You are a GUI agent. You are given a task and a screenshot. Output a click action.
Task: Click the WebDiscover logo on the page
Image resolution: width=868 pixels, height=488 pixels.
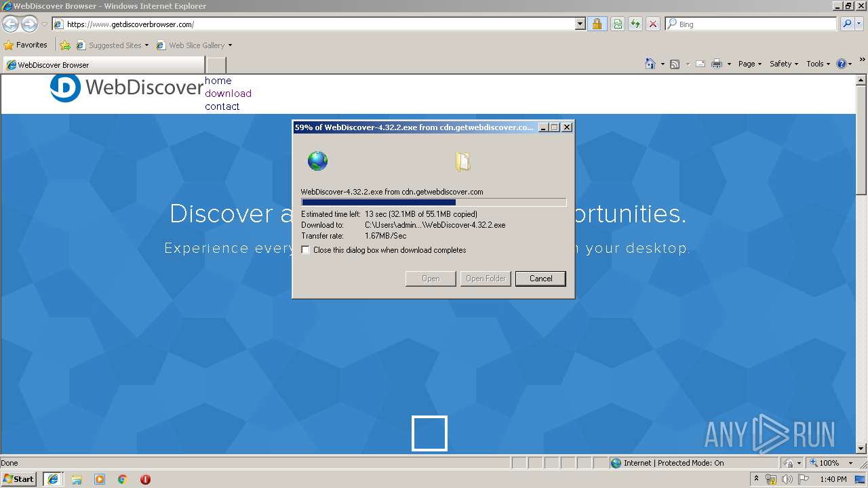tap(127, 87)
